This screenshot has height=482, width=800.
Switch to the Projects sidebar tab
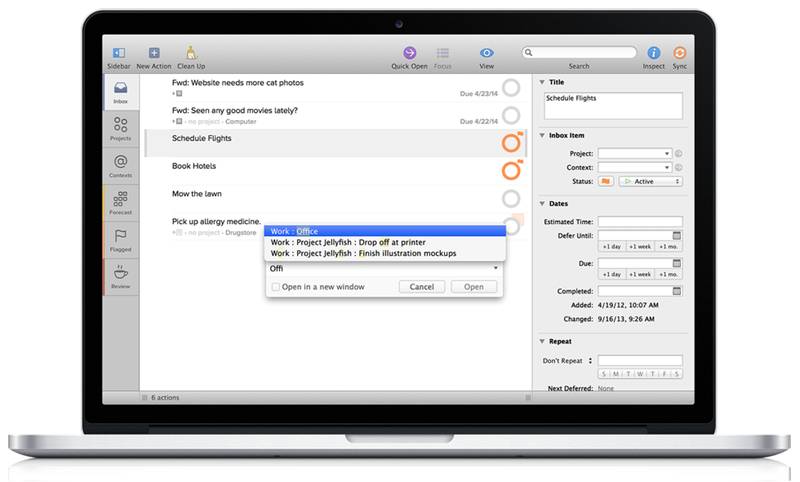pos(120,128)
